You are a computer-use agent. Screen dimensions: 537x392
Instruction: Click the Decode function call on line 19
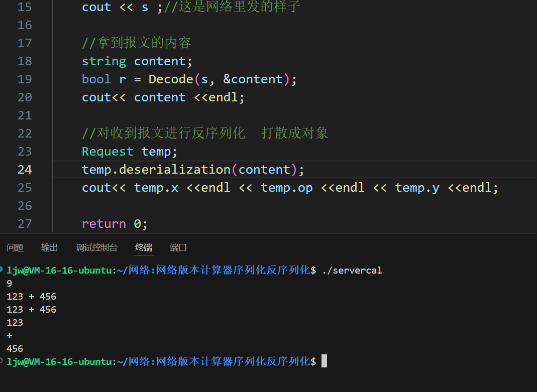point(171,79)
